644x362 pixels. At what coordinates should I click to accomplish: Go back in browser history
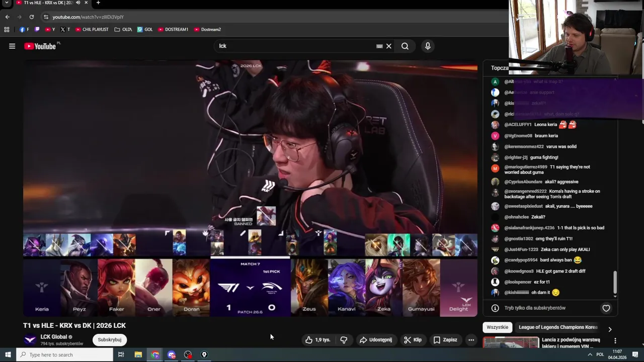7,17
